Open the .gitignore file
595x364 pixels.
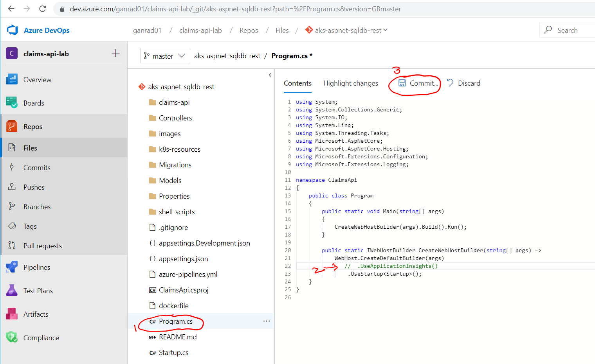[x=173, y=228]
